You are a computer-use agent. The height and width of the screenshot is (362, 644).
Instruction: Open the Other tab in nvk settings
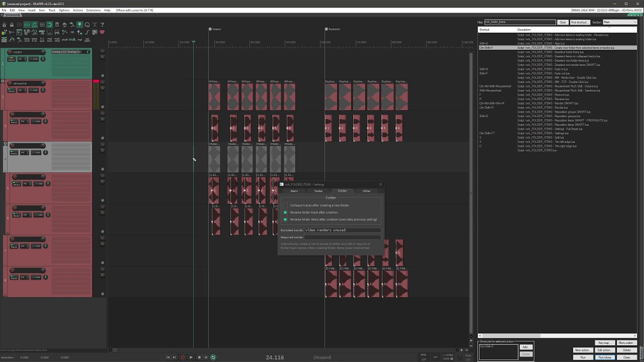[366, 191]
